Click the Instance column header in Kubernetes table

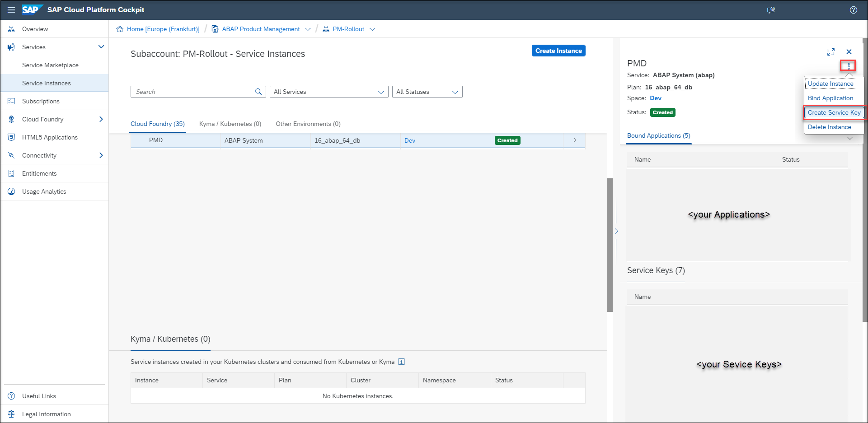pyautogui.click(x=167, y=380)
